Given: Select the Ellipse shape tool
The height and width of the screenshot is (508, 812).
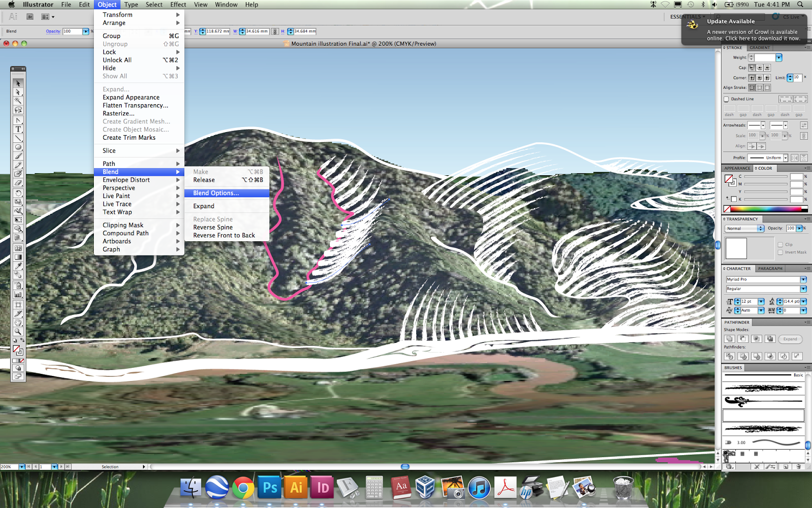Looking at the screenshot, I should point(18,147).
